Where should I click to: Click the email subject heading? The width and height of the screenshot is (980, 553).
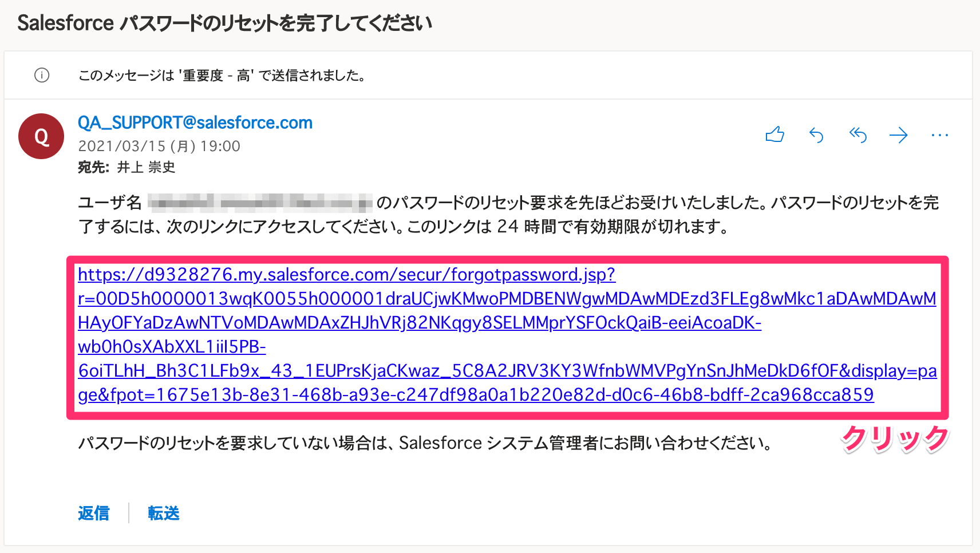pos(224,23)
